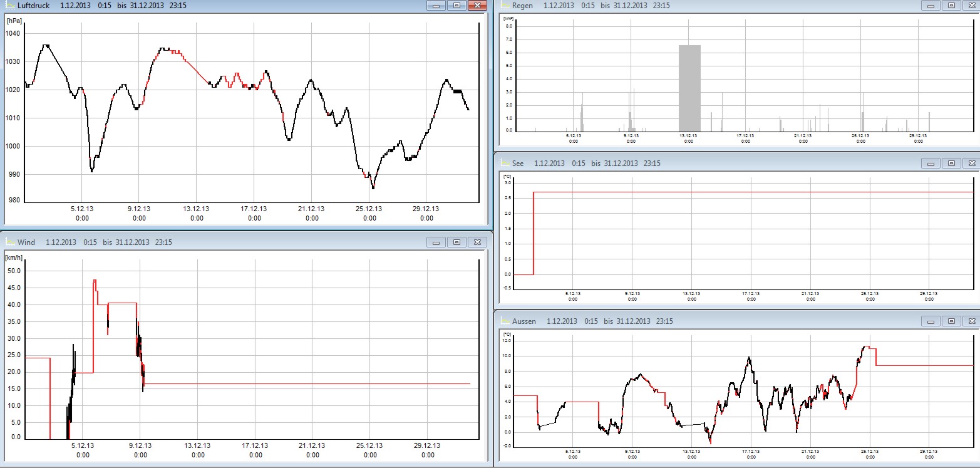Close the Wind chart window

point(477,242)
